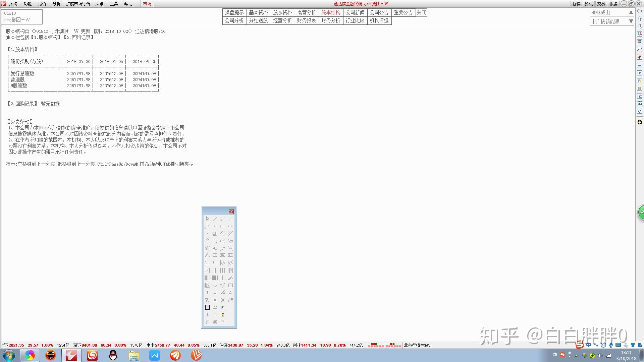The width and height of the screenshot is (644, 362).
Task: Switch to the 财务分析 tab
Action: tap(331, 20)
